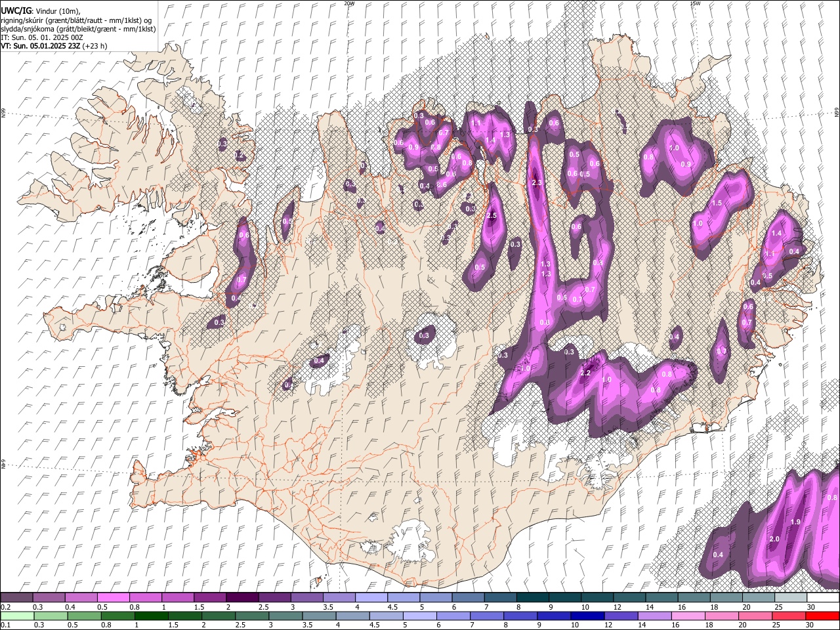Click the '2.5' snowfall value on the map

click(492, 215)
